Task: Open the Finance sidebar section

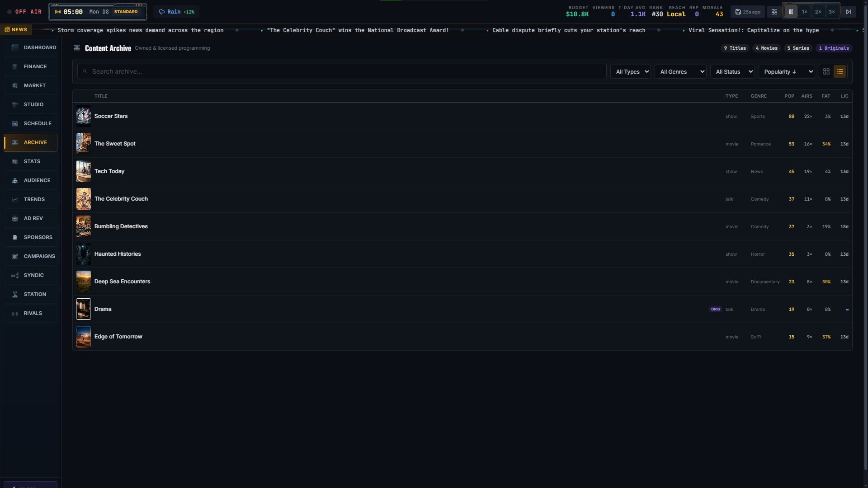Action: (31, 66)
